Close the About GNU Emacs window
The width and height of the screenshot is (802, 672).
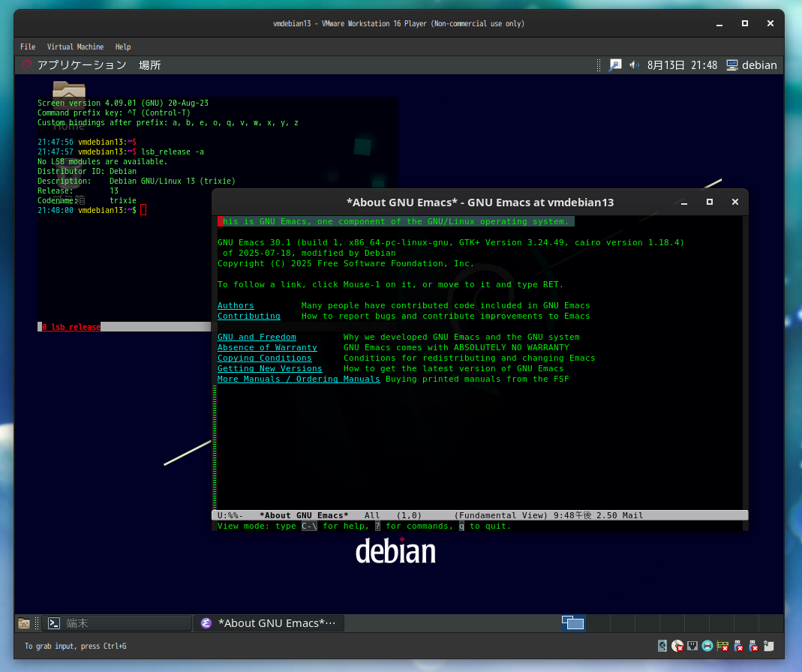[735, 202]
